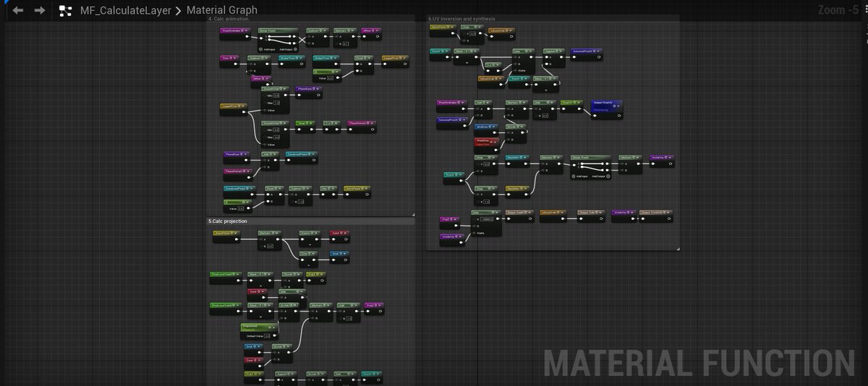The width and height of the screenshot is (868, 386).
Task: Click AddOutput on the Calc animation Break Float2
Action: coord(289,49)
